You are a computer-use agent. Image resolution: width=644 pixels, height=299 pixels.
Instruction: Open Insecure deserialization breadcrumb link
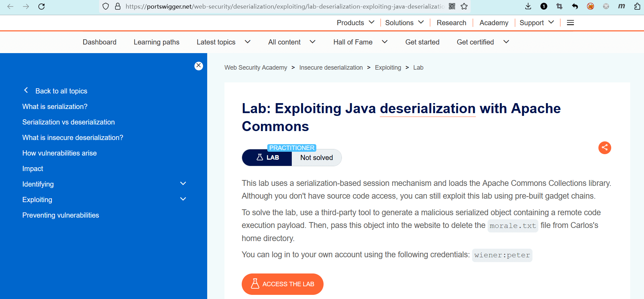point(331,68)
